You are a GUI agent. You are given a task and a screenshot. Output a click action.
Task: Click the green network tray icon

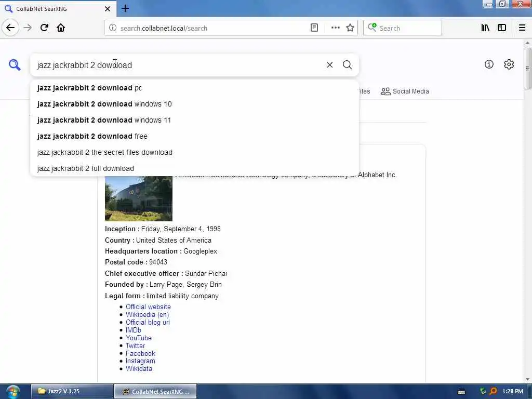click(x=483, y=391)
